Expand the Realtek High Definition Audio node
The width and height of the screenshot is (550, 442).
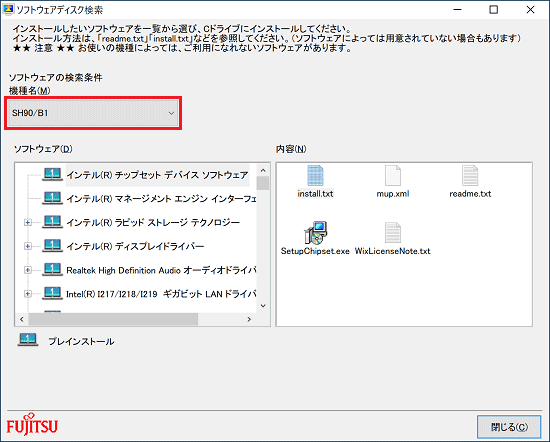pos(28,270)
